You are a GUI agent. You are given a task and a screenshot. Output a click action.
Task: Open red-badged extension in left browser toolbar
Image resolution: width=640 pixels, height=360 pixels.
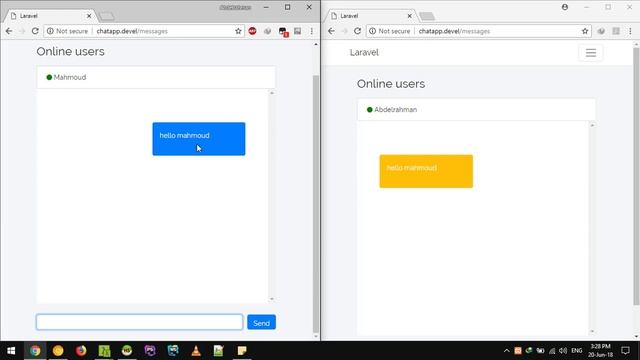(x=283, y=31)
